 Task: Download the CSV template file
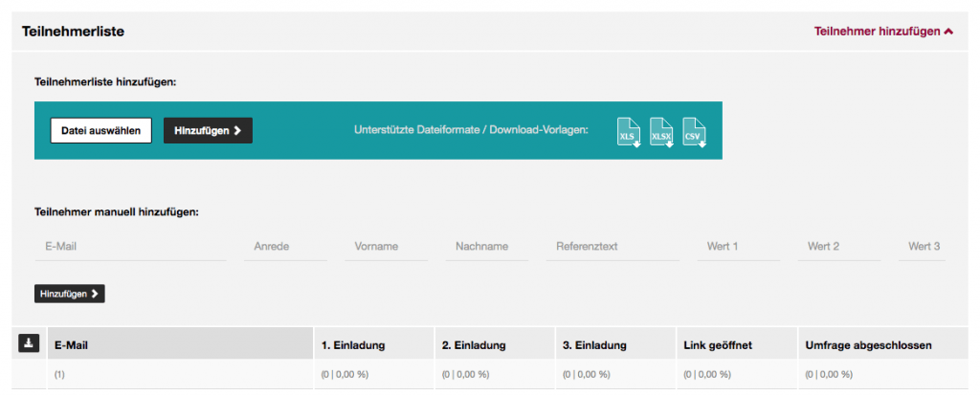[694, 132]
